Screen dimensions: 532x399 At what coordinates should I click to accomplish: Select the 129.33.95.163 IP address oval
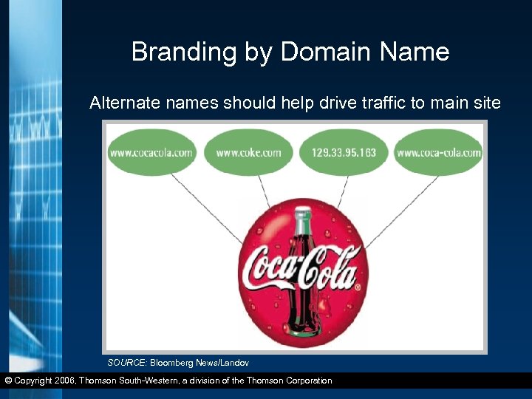click(344, 152)
